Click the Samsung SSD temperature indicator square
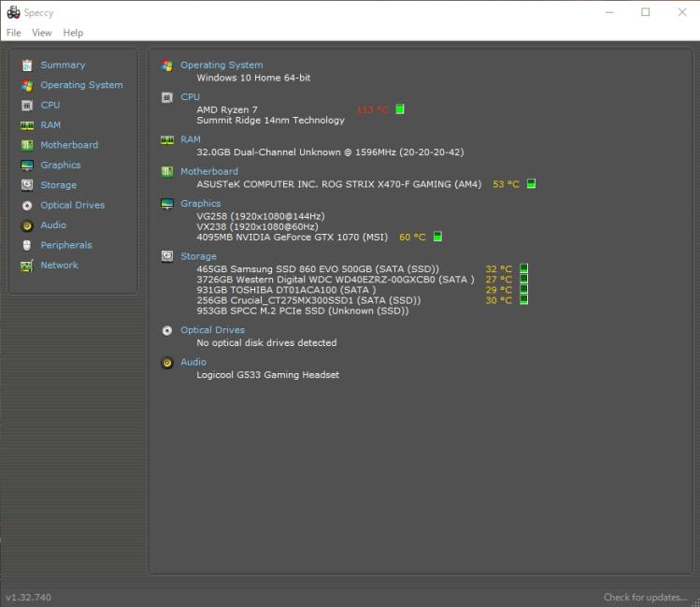This screenshot has height=607, width=700. [523, 269]
